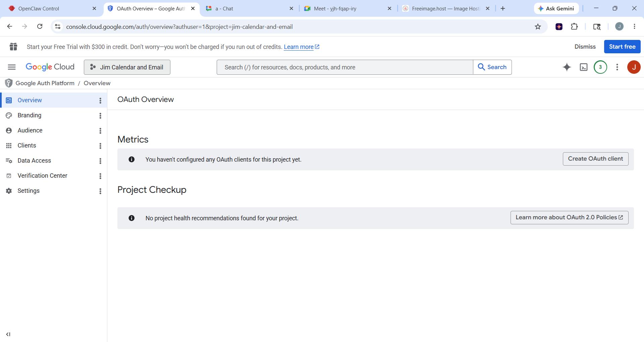
Task: Click Create OAuth client button
Action: [595, 159]
